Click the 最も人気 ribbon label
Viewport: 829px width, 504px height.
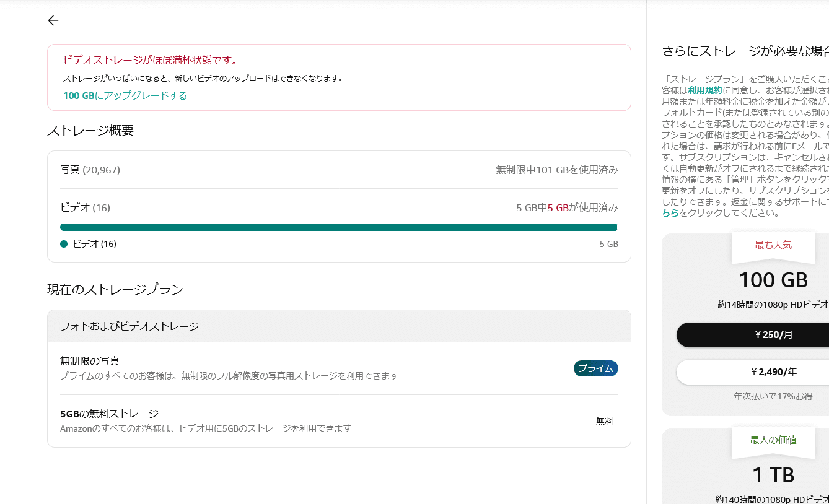pos(773,245)
